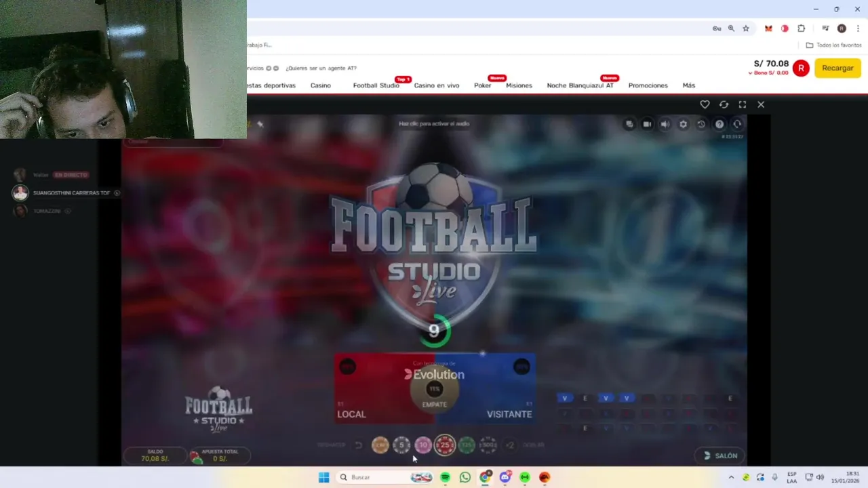Open the red R account avatar

point(801,68)
